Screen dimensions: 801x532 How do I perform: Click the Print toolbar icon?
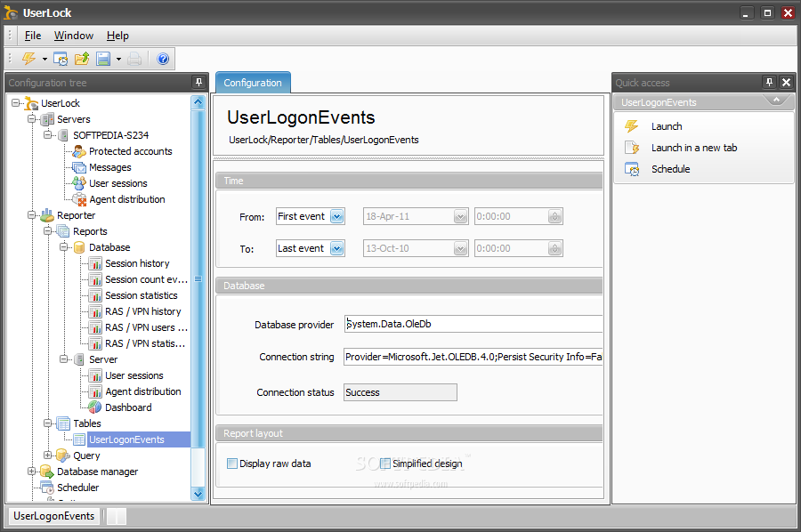click(x=134, y=60)
